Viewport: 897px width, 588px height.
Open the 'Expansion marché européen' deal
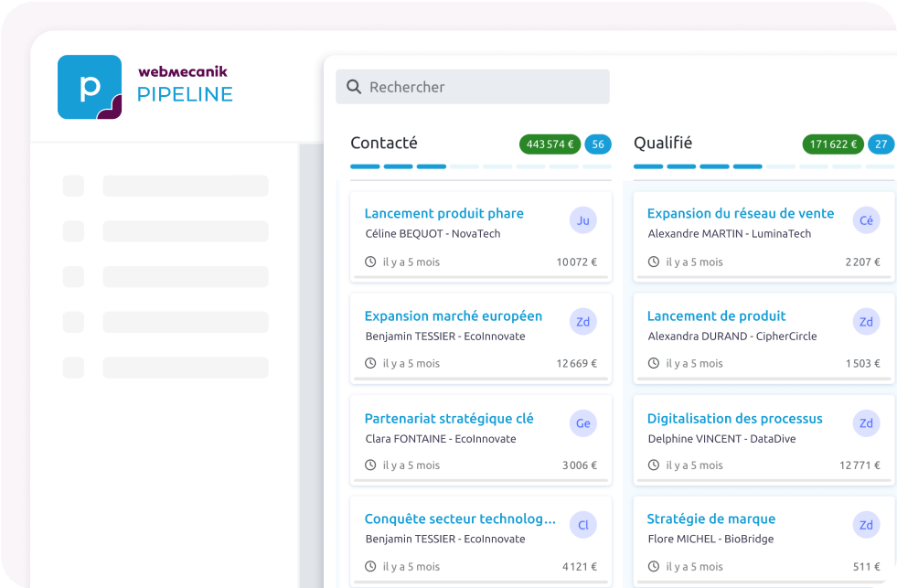[453, 315]
